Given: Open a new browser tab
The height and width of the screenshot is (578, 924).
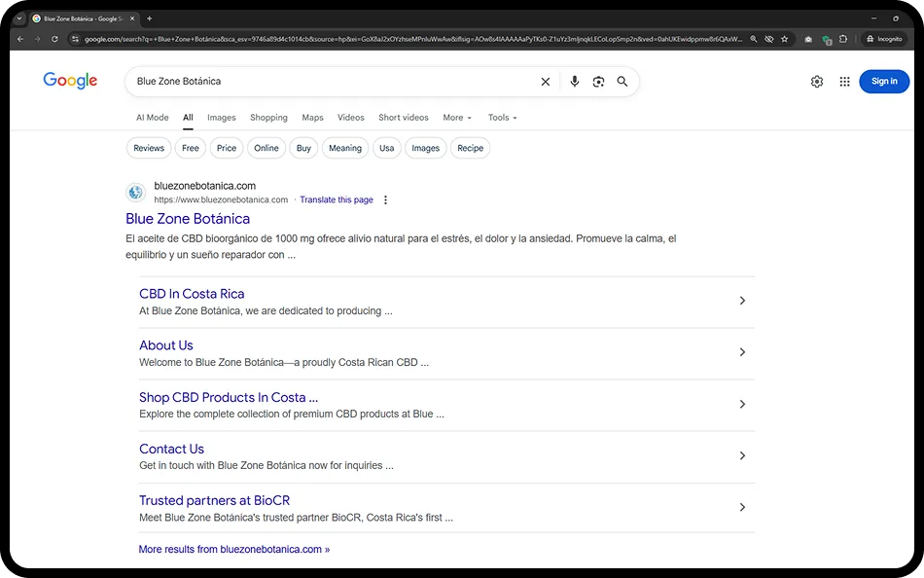Looking at the screenshot, I should (x=150, y=18).
